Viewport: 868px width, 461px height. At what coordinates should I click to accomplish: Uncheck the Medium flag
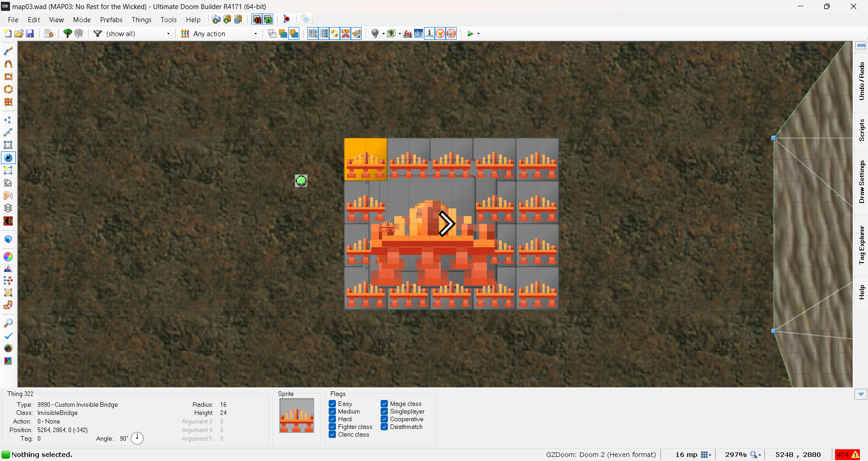tap(332, 411)
